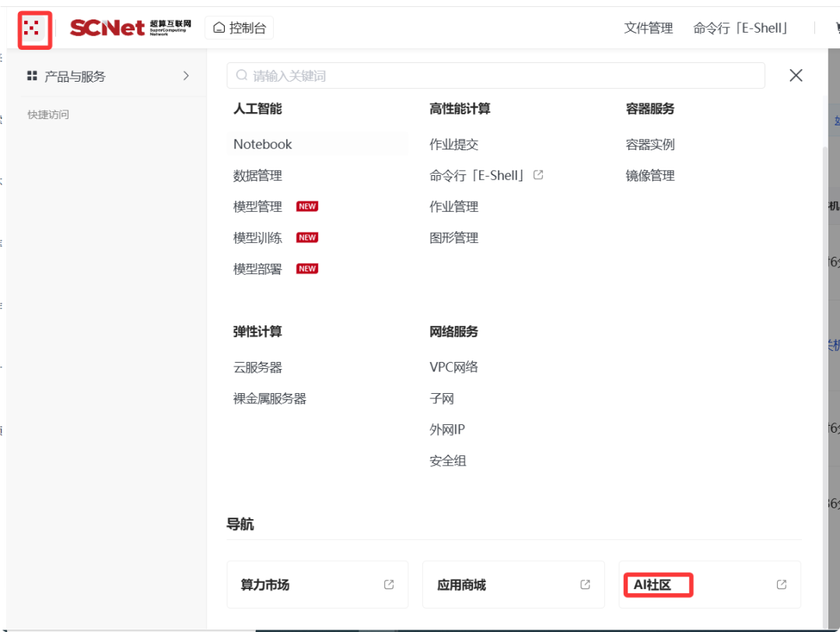Open 命令行「E-Shell」 in top navigation

click(740, 28)
